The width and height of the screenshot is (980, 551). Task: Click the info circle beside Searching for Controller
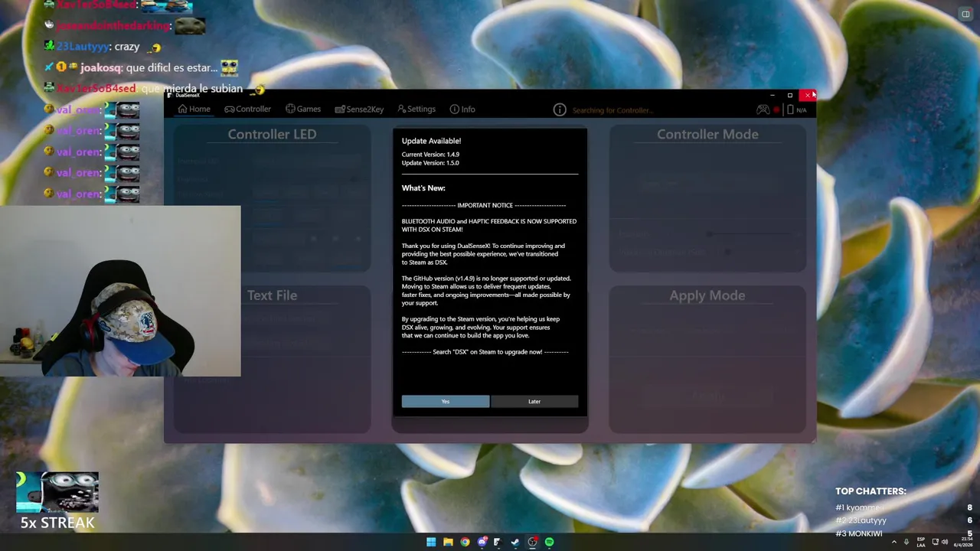click(x=560, y=110)
